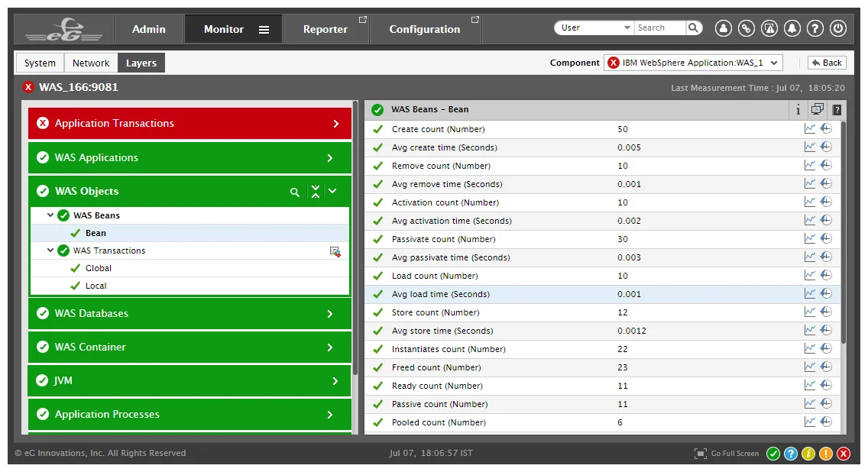This screenshot has width=868, height=472.
Task: Click the configure icon on WAS Transactions row
Action: pos(335,252)
